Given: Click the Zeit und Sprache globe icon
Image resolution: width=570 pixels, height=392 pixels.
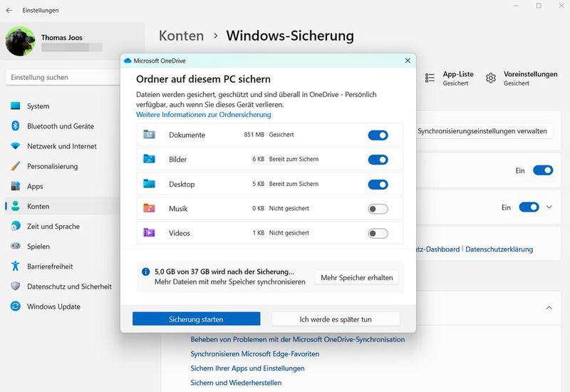Looking at the screenshot, I should (x=15, y=226).
